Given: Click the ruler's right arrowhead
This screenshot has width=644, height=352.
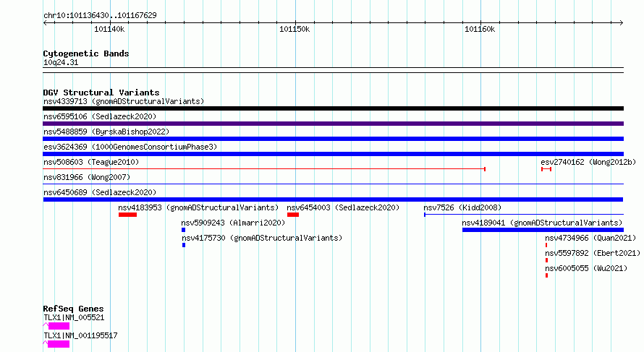Looking at the screenshot, I should (x=622, y=23).
